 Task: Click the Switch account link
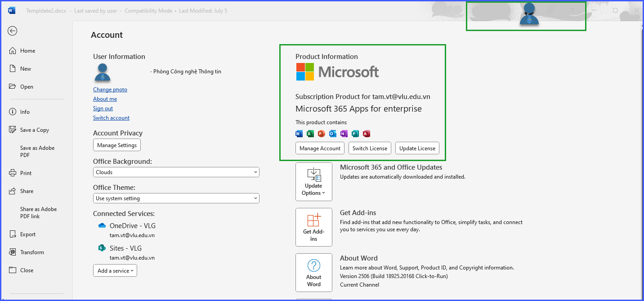point(111,118)
